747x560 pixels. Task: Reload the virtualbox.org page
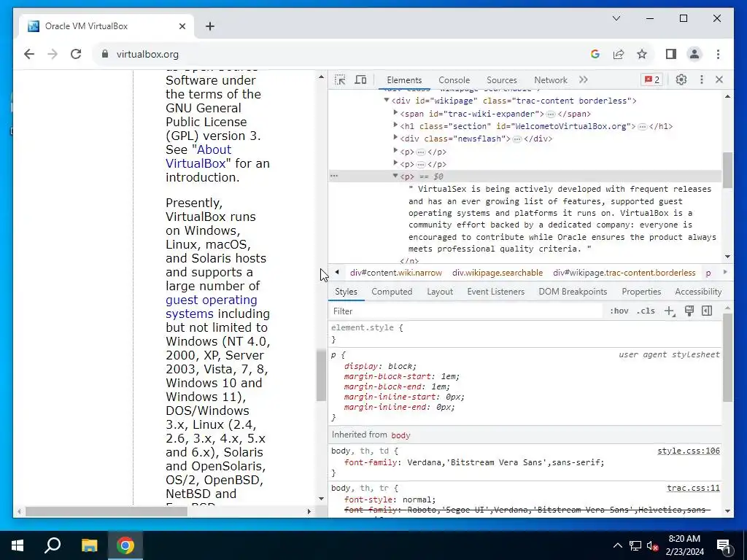pos(76,54)
